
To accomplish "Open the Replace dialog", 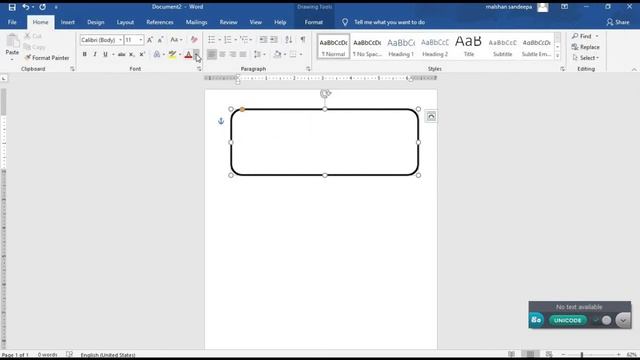I will [x=586, y=47].
